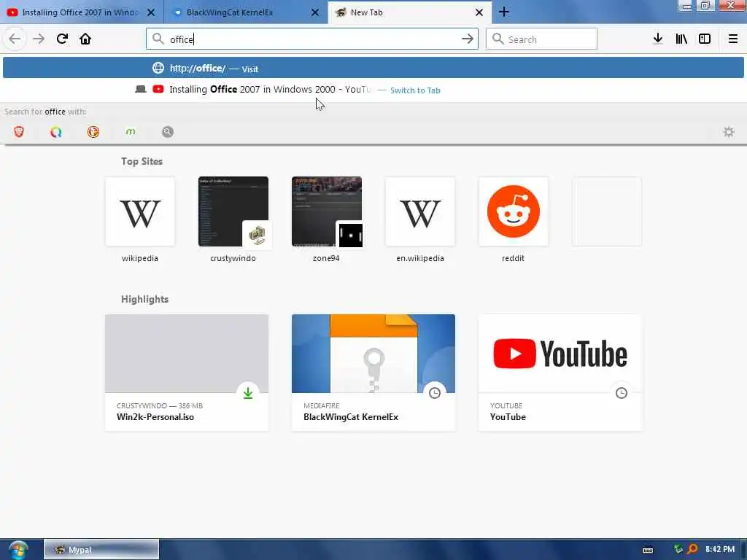Open the Library bookshelf icon

tap(681, 39)
